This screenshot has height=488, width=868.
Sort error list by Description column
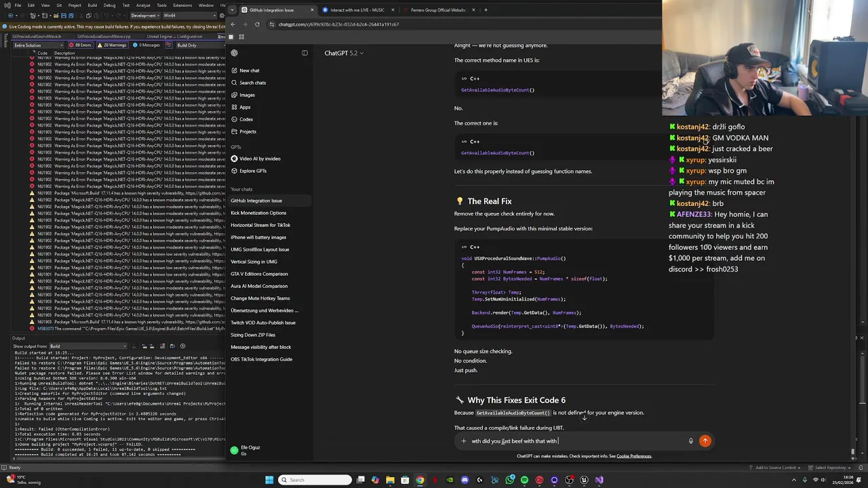point(64,53)
